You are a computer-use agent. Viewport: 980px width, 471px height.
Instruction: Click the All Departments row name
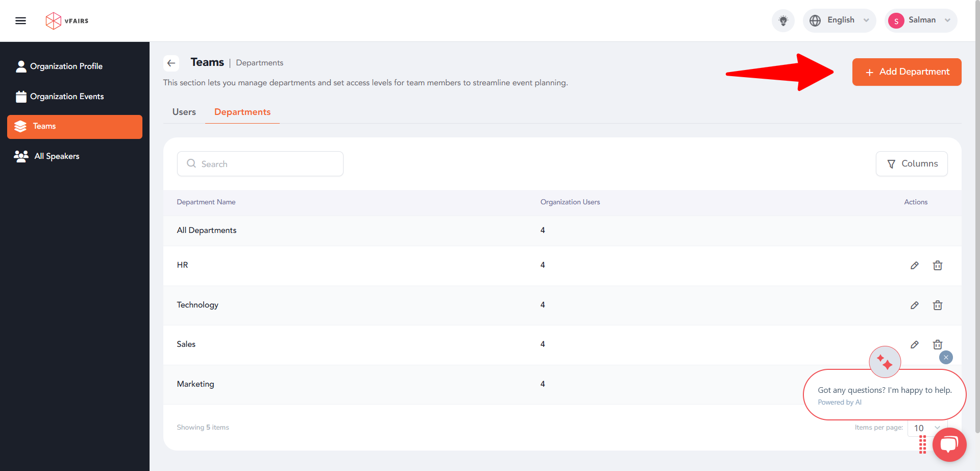pyautogui.click(x=207, y=230)
